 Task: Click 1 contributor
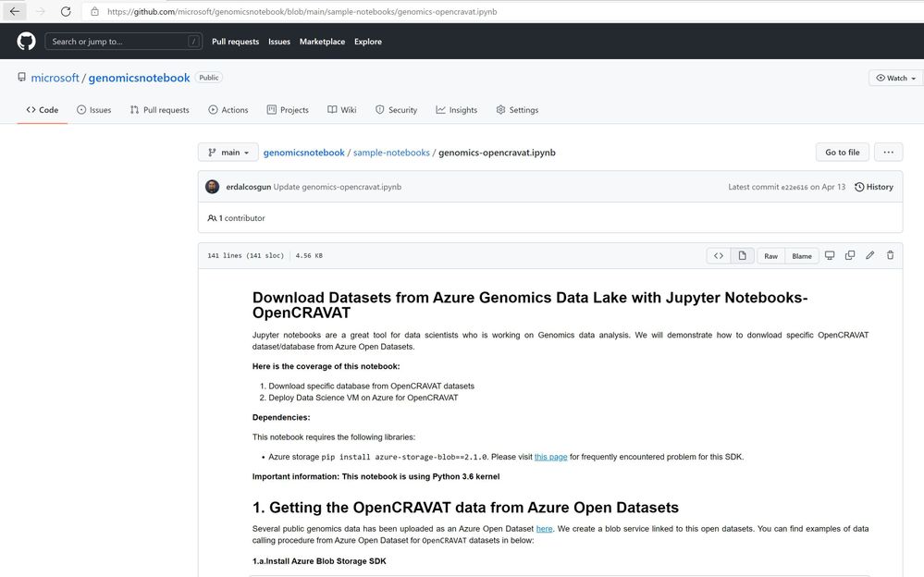pos(236,218)
